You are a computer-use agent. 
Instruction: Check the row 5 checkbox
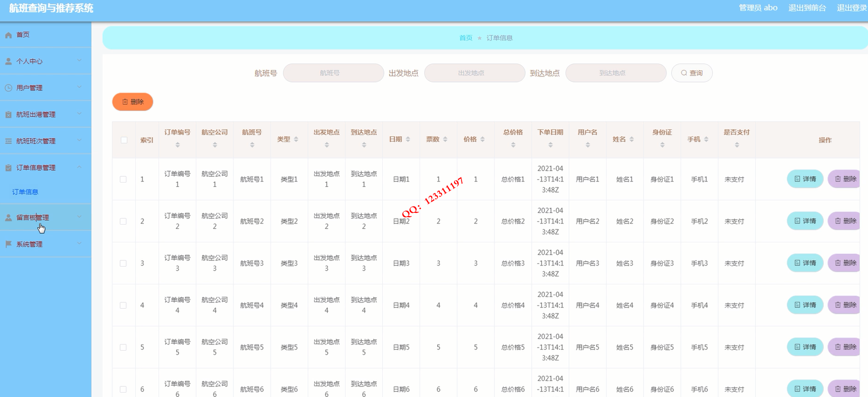pyautogui.click(x=123, y=347)
